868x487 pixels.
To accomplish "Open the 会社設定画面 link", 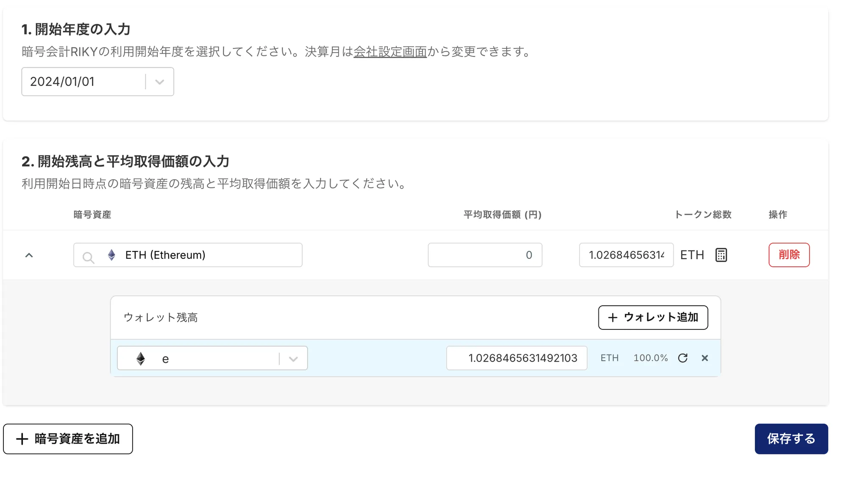I will coord(390,52).
